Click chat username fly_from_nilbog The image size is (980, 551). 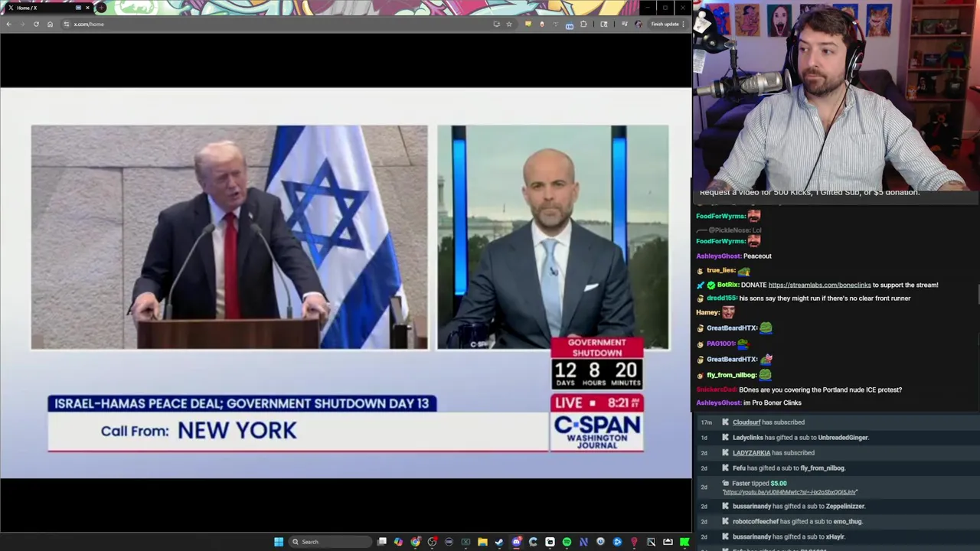pyautogui.click(x=731, y=375)
